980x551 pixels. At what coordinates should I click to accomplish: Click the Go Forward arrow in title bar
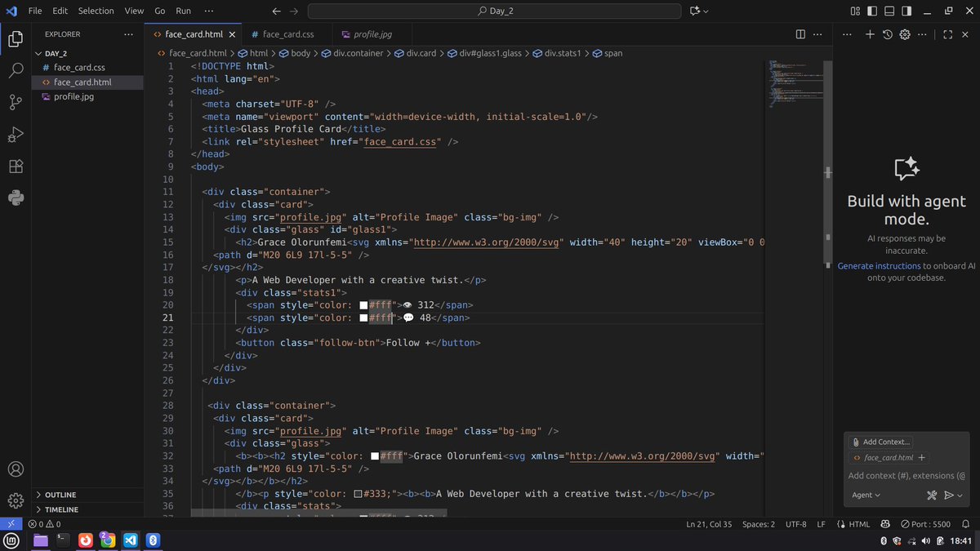pyautogui.click(x=294, y=11)
